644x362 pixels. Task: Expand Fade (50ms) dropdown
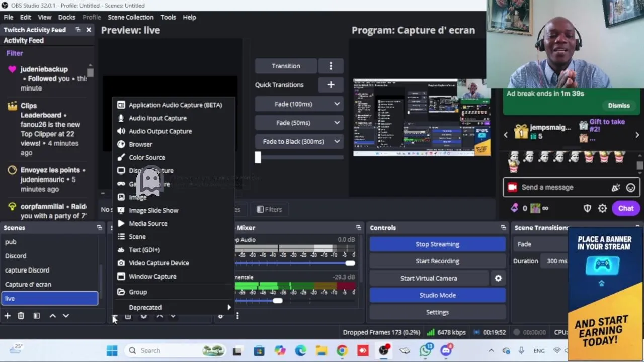(x=337, y=123)
